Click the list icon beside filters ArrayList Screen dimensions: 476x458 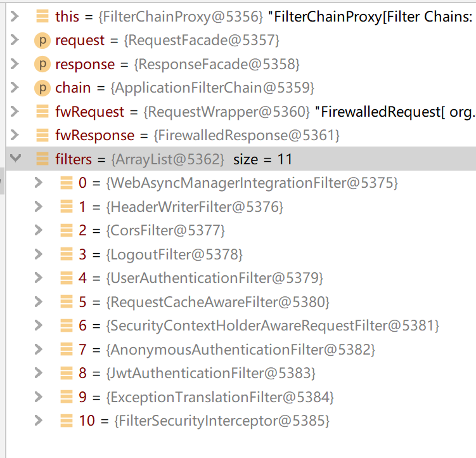(42, 159)
